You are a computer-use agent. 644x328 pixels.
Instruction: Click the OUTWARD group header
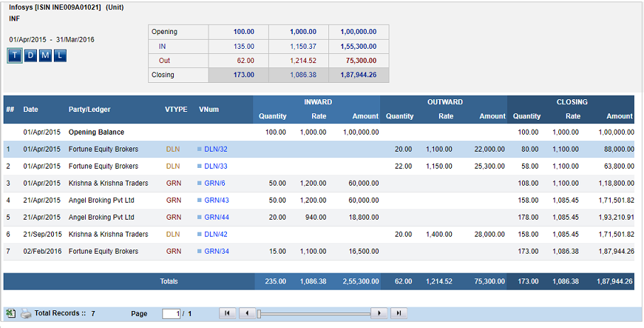(445, 102)
